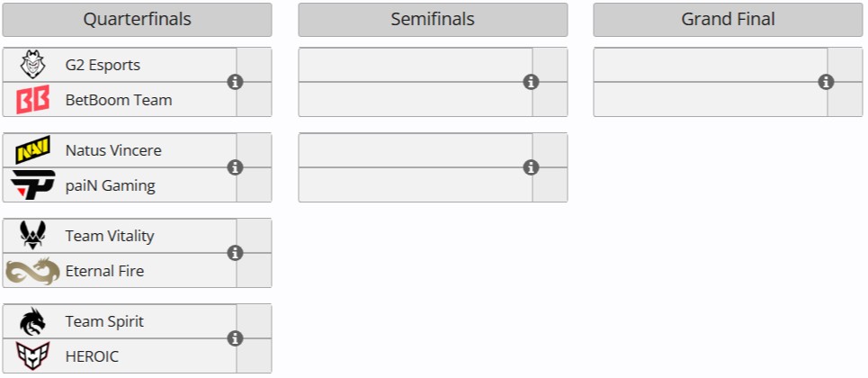868x378 pixels.
Task: Click the Eternal Fire dragon logo
Action: 33,271
